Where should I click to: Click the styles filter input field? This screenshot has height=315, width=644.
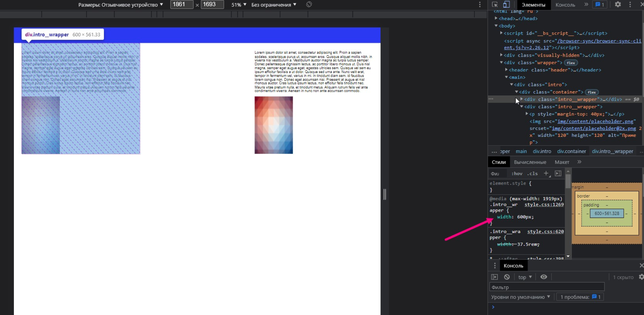pos(497,174)
